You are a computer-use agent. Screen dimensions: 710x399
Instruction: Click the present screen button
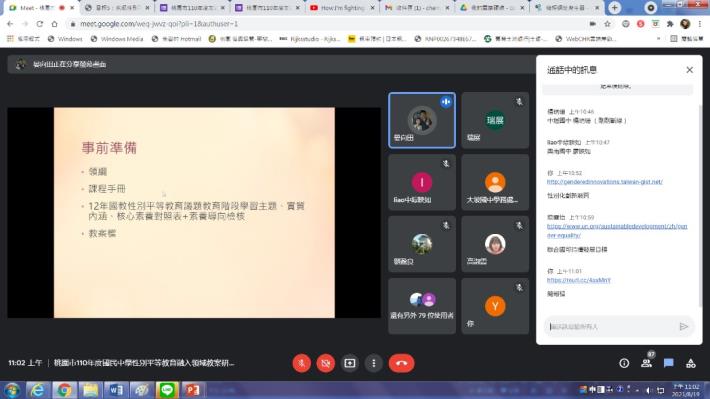click(350, 363)
